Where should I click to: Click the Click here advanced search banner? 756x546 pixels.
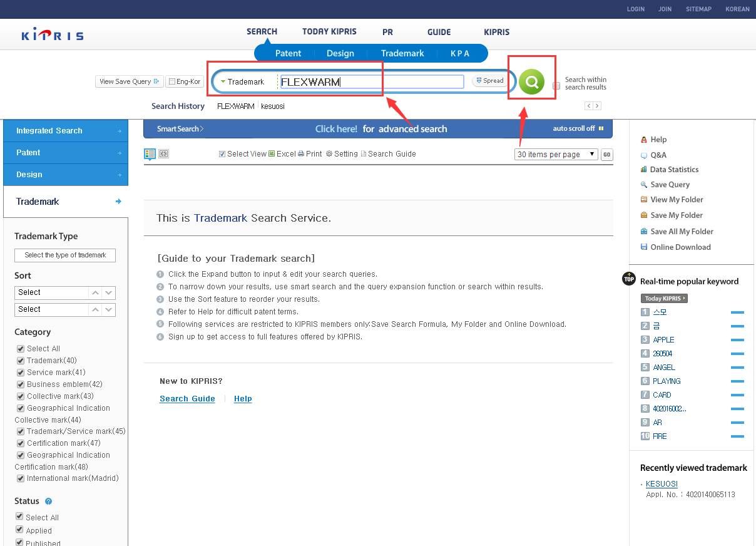[x=381, y=129]
